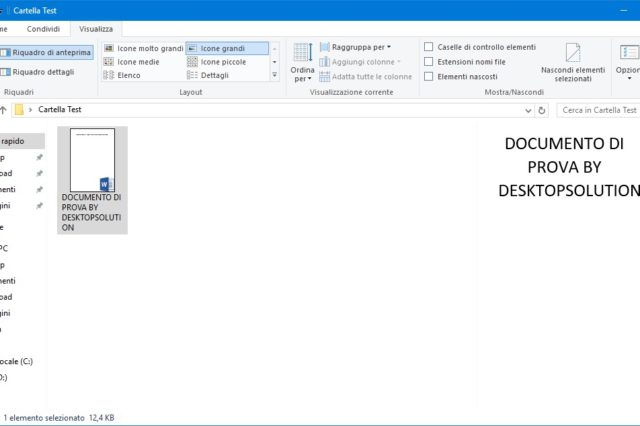This screenshot has height=426, width=640.
Task: Expand the layout gallery arrow
Action: pos(275,75)
